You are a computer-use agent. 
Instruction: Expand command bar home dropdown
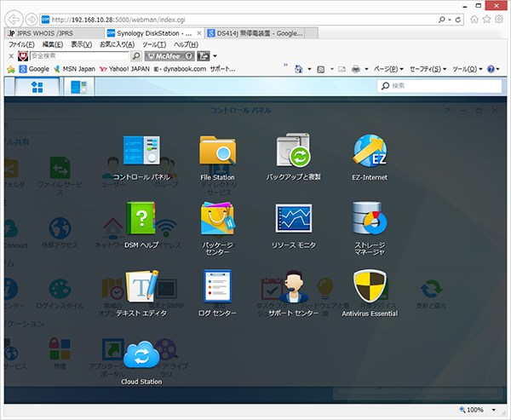click(x=310, y=69)
